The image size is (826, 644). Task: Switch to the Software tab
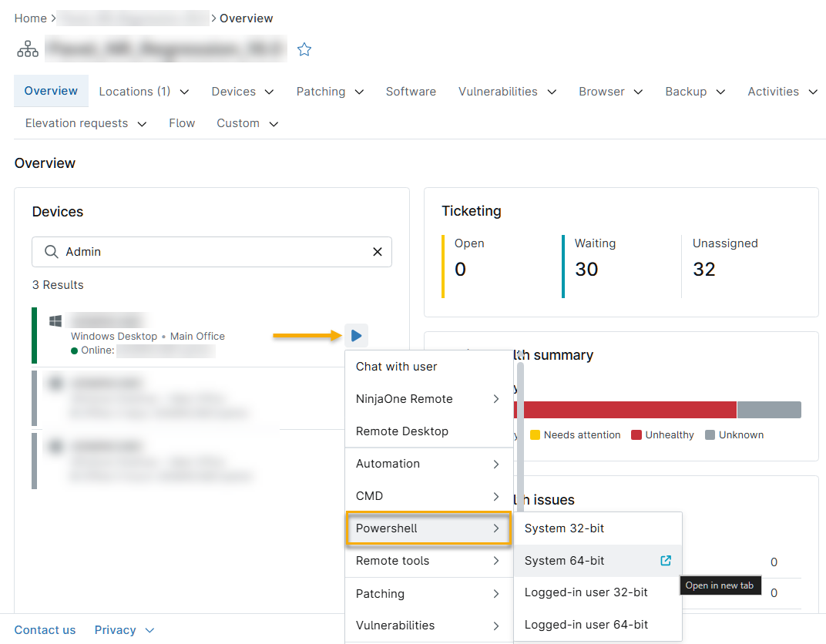pyautogui.click(x=411, y=92)
